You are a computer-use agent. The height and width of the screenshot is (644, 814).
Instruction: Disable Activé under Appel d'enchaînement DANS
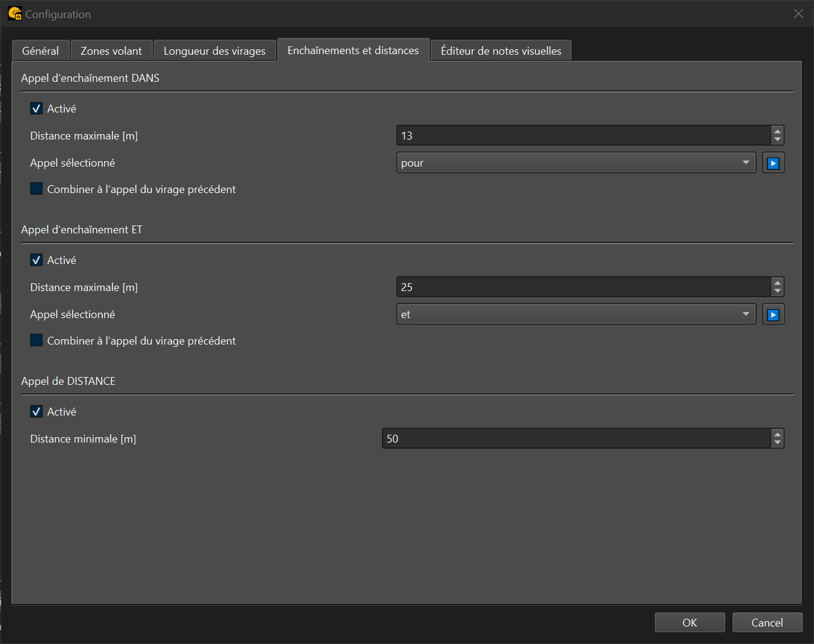pos(37,109)
